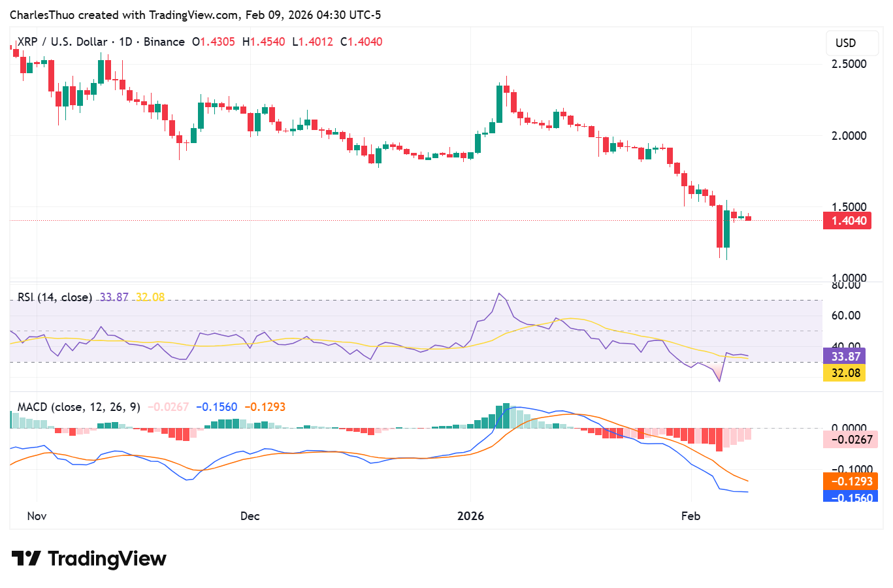
Task: Click the red 1.4040 price label
Action: pos(847,220)
